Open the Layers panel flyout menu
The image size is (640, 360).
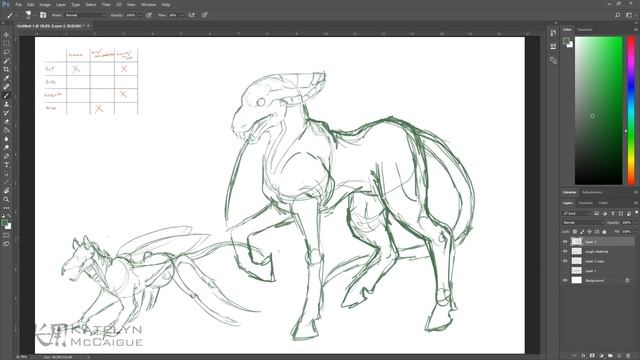click(x=636, y=203)
